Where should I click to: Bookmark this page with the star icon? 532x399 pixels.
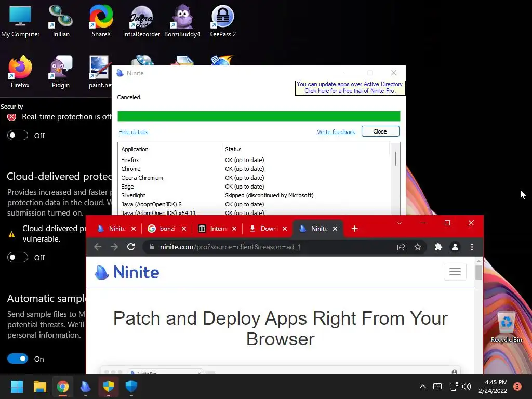pyautogui.click(x=418, y=247)
